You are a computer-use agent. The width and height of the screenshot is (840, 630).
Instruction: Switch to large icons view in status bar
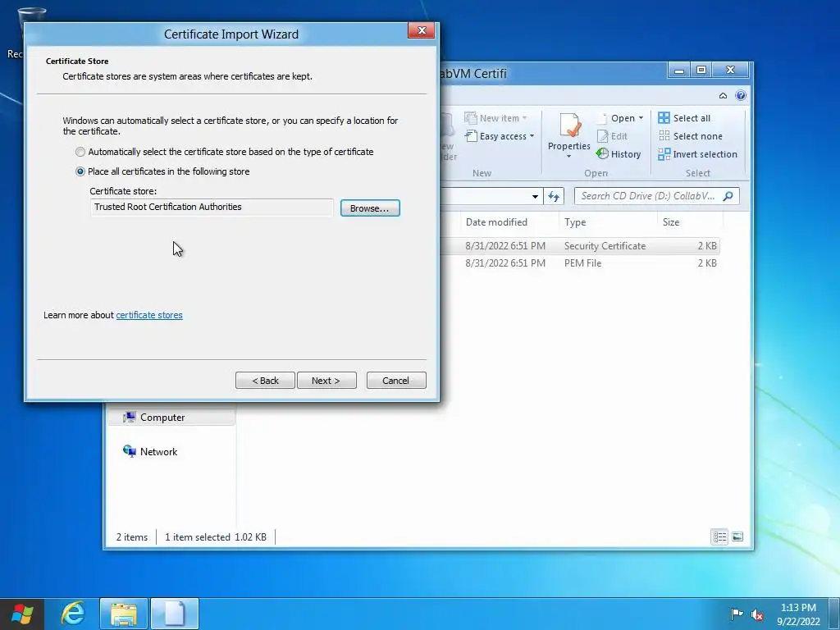[x=737, y=536]
